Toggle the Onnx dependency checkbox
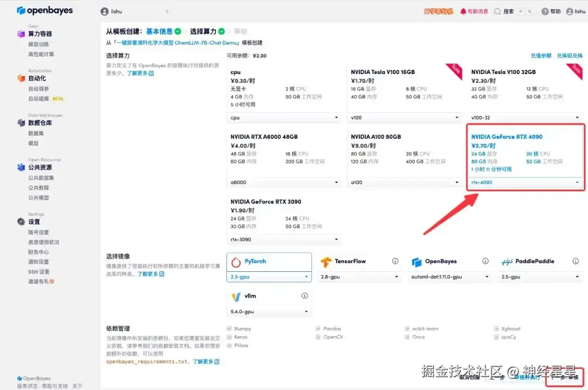Screen dimensions: 588x390 coord(407,337)
